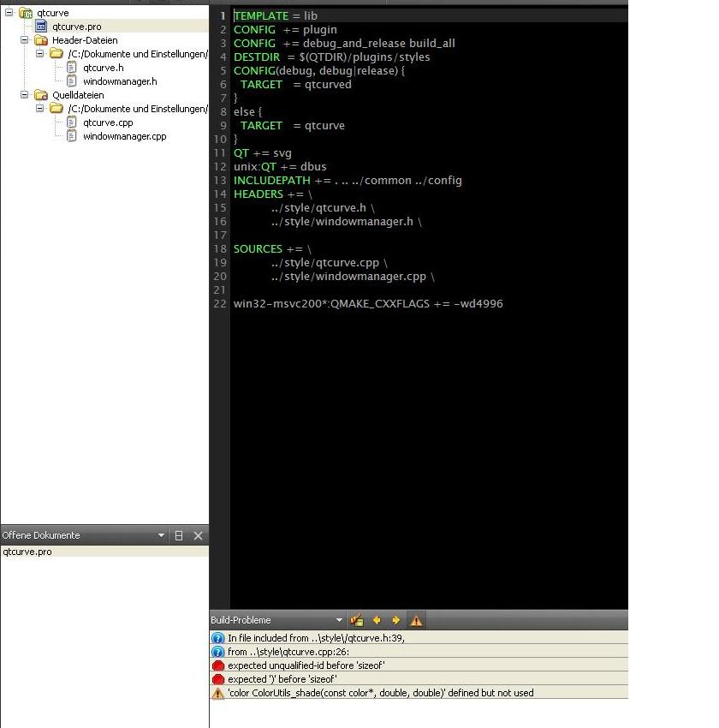Click the Quelldateien folder icon
The height and width of the screenshot is (728, 719).
coord(41,95)
